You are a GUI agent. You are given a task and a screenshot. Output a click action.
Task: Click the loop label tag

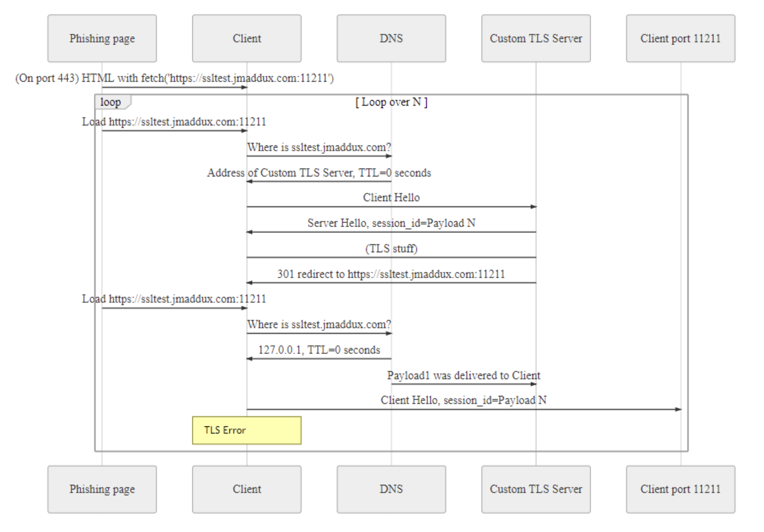tap(111, 102)
